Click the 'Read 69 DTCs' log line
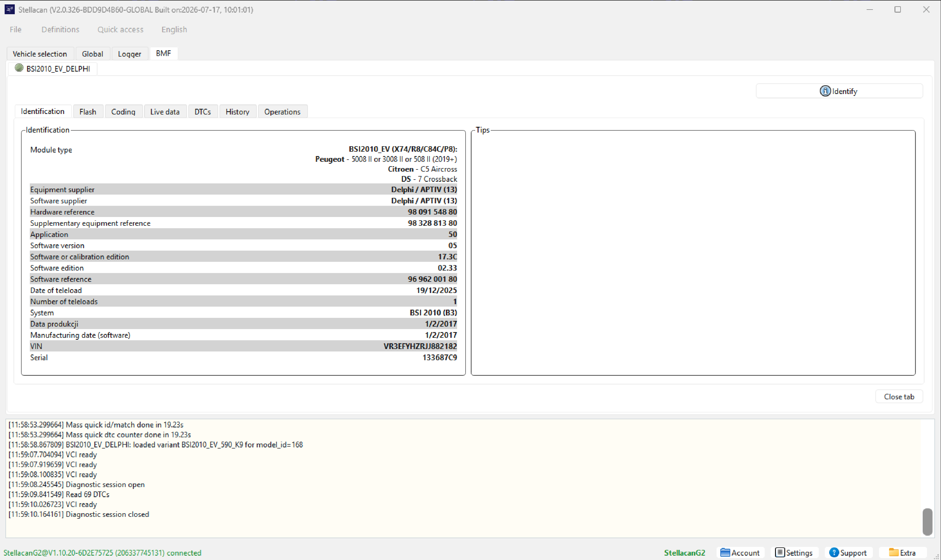The width and height of the screenshot is (941, 560). coord(59,494)
